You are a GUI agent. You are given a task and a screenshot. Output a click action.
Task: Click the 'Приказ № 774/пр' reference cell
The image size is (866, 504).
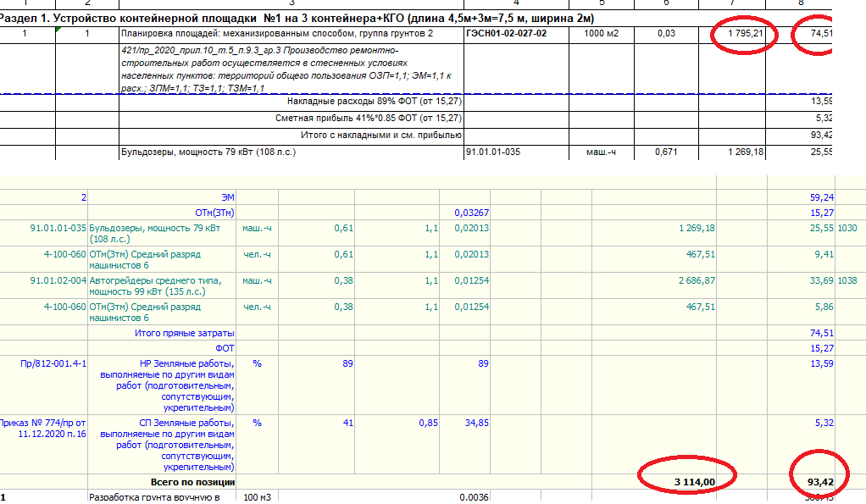pos(47,428)
